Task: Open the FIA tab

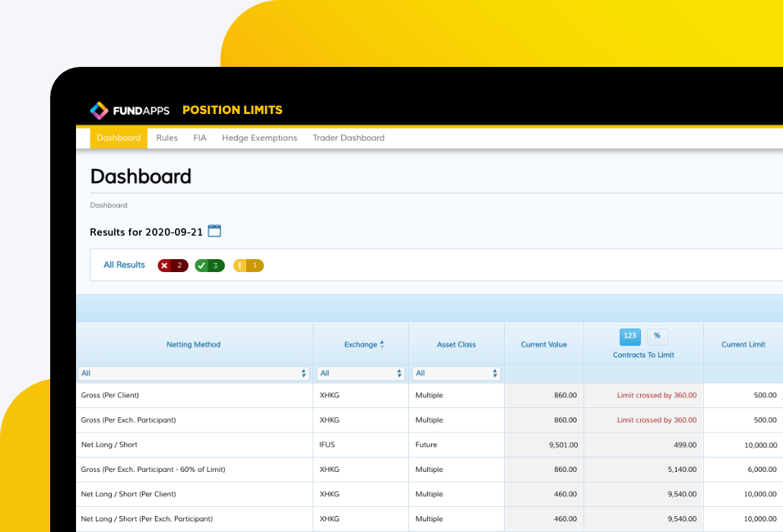Action: tap(200, 138)
